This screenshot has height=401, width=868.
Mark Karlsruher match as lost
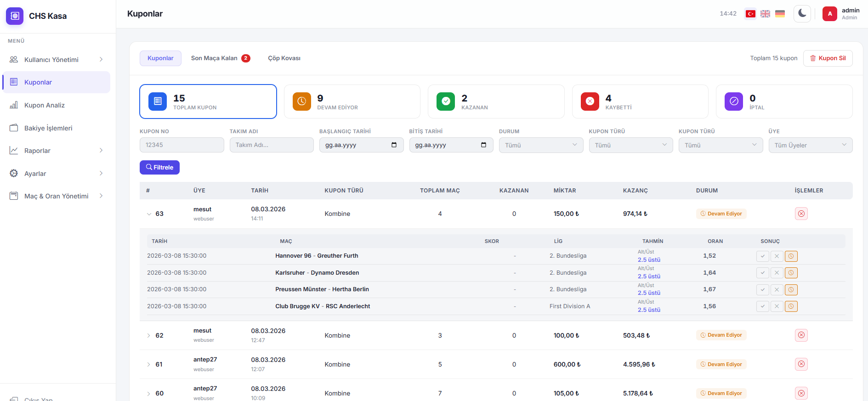(x=777, y=273)
